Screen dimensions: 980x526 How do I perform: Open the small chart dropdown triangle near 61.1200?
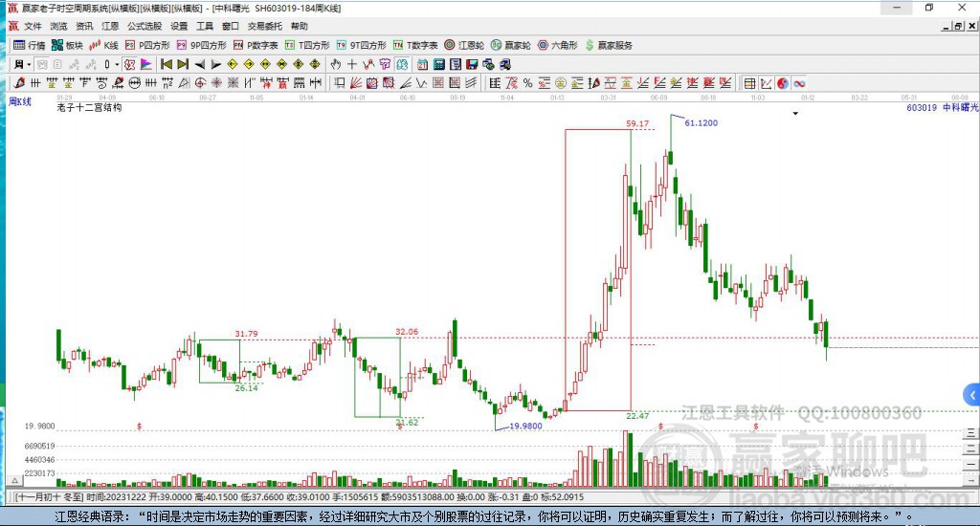[x=795, y=114]
